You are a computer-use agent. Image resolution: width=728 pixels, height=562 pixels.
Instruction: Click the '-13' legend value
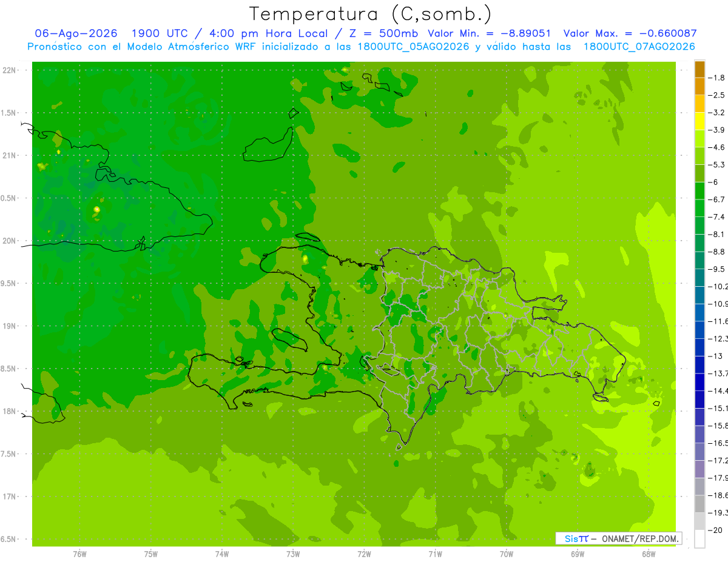pyautogui.click(x=716, y=356)
